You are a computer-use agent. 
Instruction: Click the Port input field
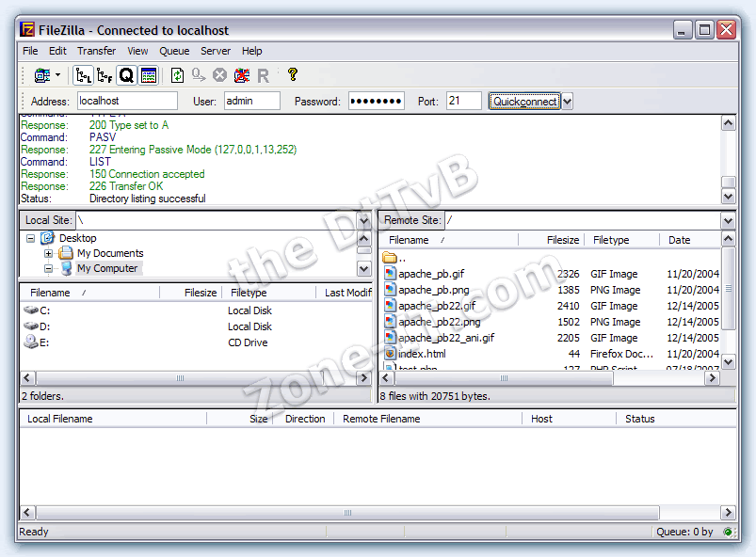click(464, 101)
